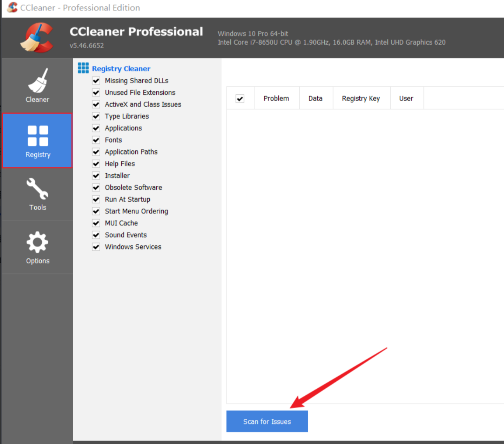The image size is (504, 444).
Task: Click the CCleaner logo in header
Action: point(37,38)
